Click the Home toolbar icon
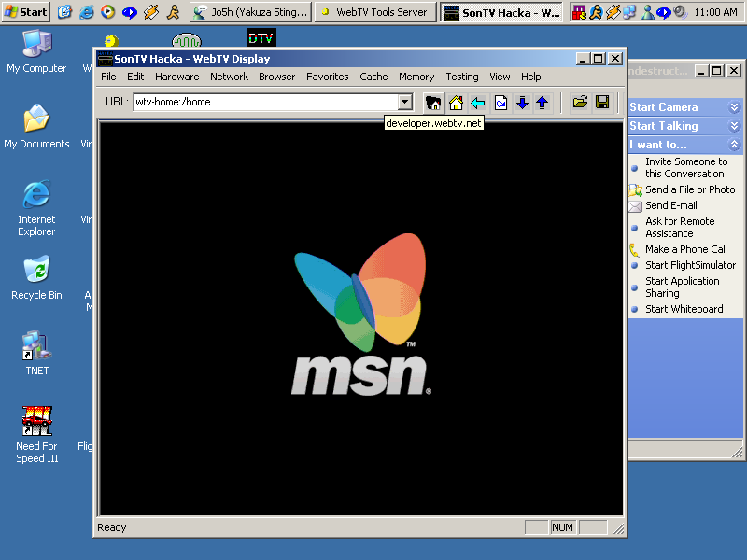 pyautogui.click(x=456, y=103)
